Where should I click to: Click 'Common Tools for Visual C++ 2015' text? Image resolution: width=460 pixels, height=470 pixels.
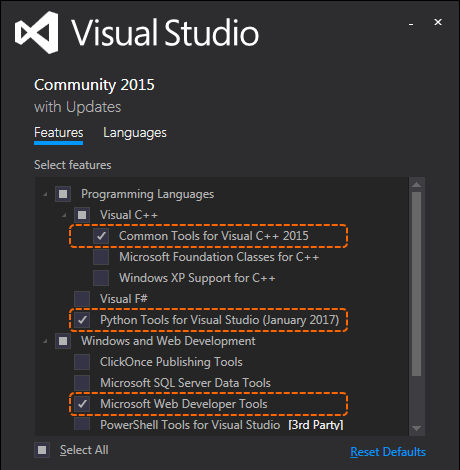point(214,236)
